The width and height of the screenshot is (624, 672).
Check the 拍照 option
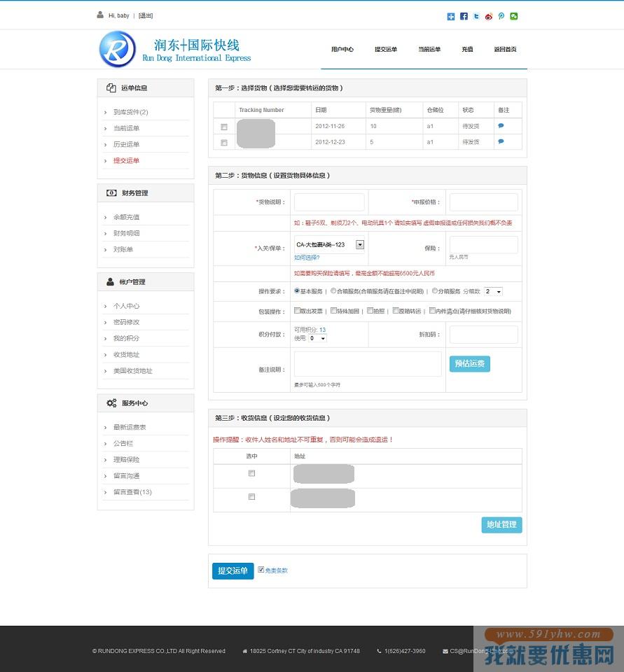click(370, 310)
